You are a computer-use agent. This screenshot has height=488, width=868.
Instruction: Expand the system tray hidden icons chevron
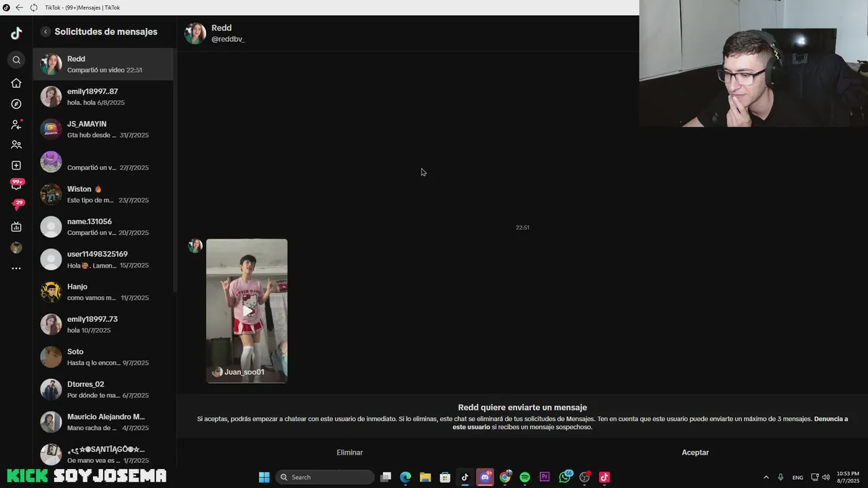pyautogui.click(x=766, y=477)
